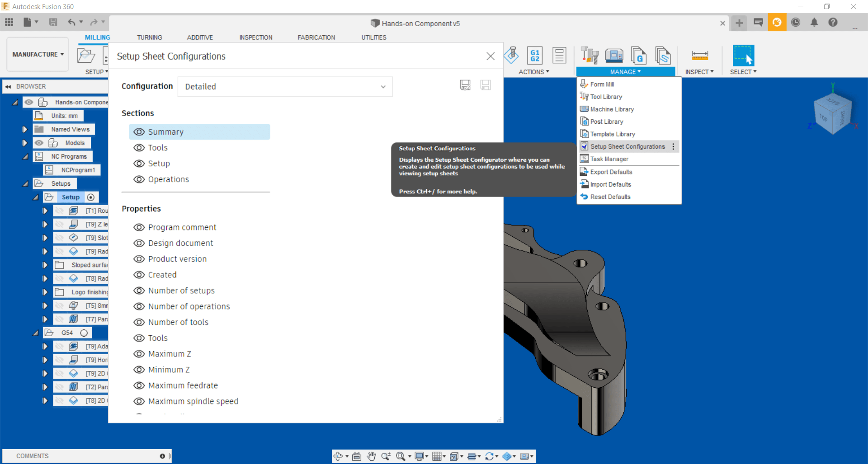Click the grid display icon in navigation bar
Viewport: 868px width, 464px height.
click(436, 456)
